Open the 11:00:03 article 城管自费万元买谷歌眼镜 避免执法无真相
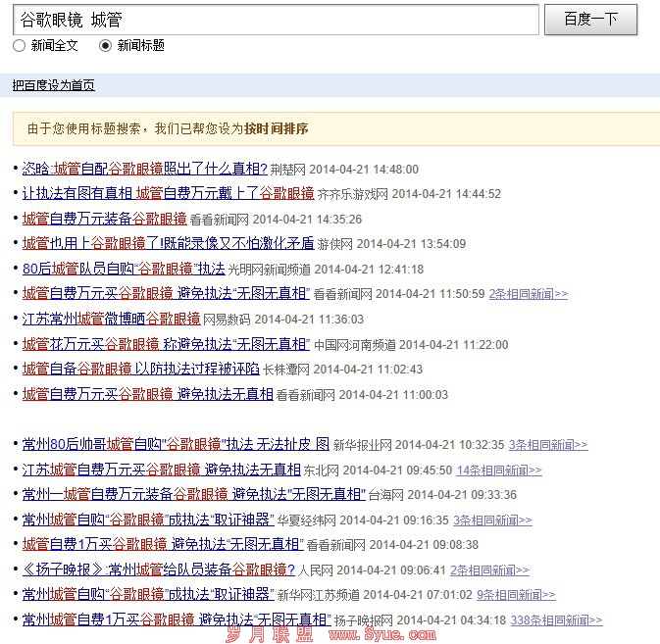Image resolution: width=660 pixels, height=644 pixels. (x=148, y=395)
